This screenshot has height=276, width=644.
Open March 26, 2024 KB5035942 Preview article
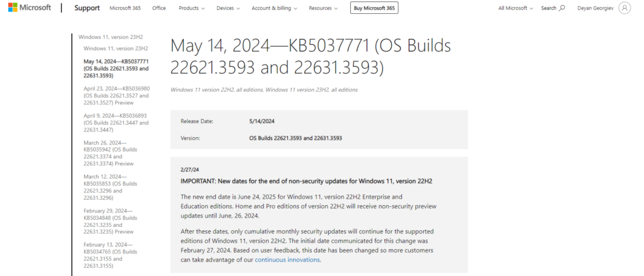pyautogui.click(x=111, y=153)
